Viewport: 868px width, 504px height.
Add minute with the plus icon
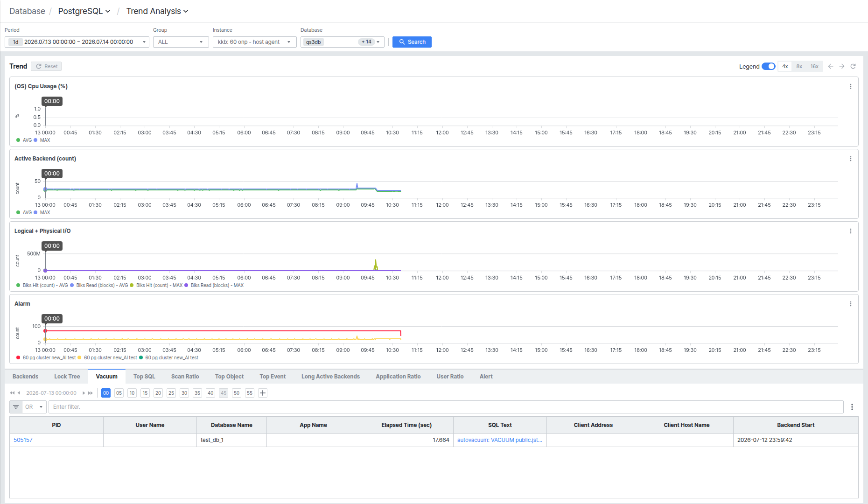[263, 393]
